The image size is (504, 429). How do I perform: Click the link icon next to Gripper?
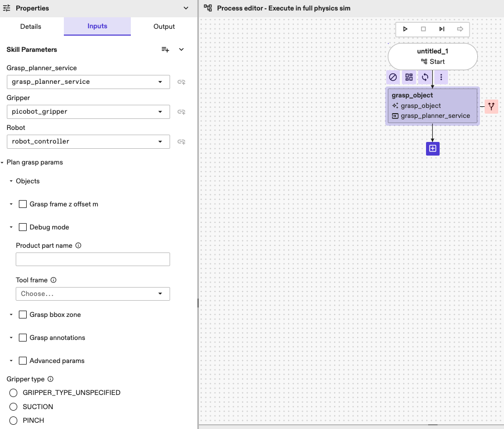(x=182, y=112)
